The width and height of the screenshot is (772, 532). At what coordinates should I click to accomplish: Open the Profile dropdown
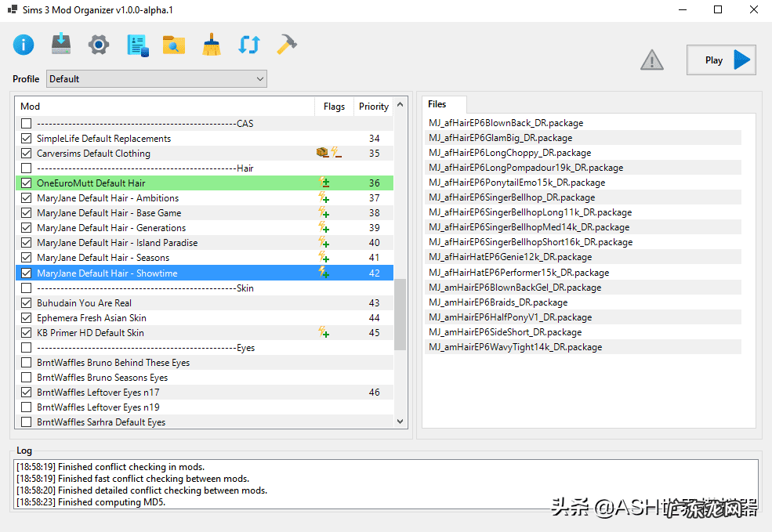point(157,79)
